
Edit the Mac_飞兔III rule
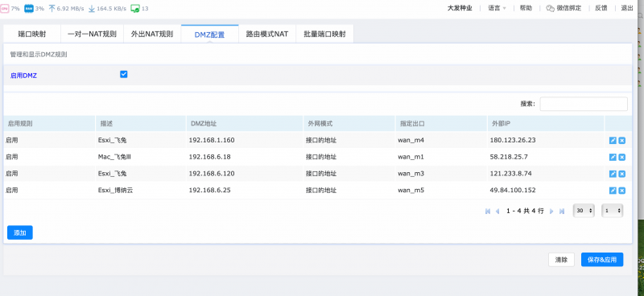pyautogui.click(x=613, y=157)
